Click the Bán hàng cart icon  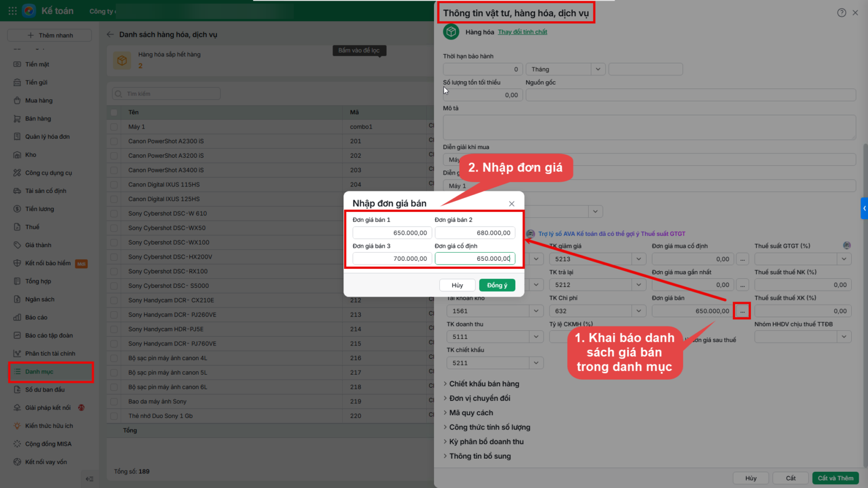click(17, 119)
